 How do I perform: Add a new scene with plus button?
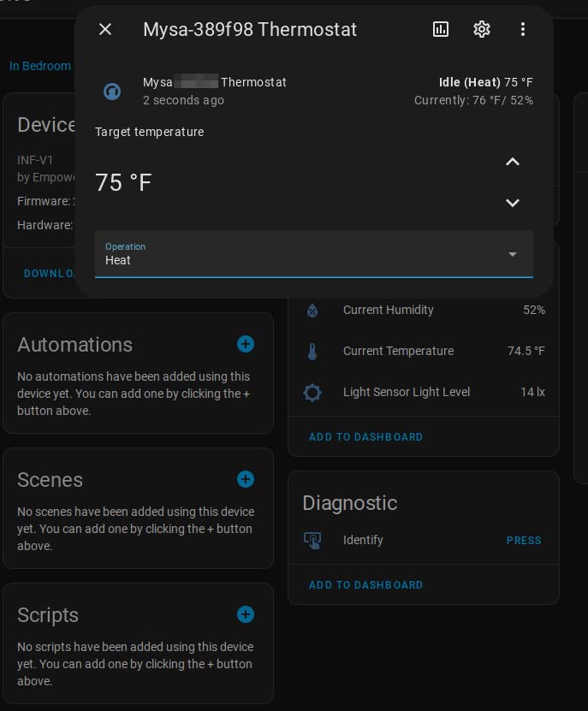(246, 479)
